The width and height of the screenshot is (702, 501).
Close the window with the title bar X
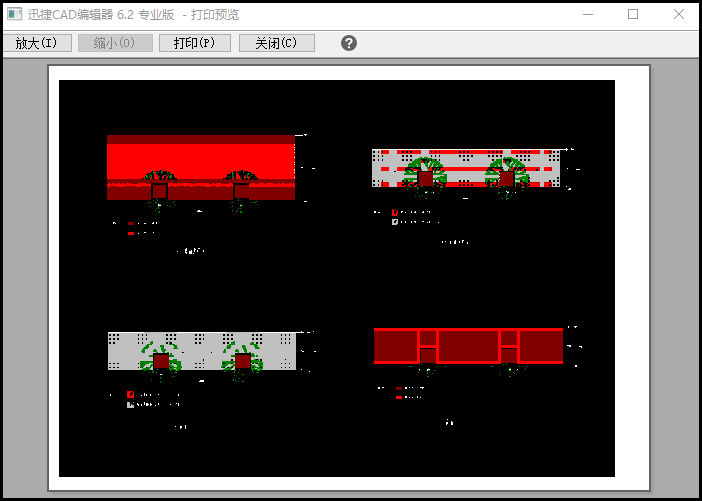[x=679, y=15]
